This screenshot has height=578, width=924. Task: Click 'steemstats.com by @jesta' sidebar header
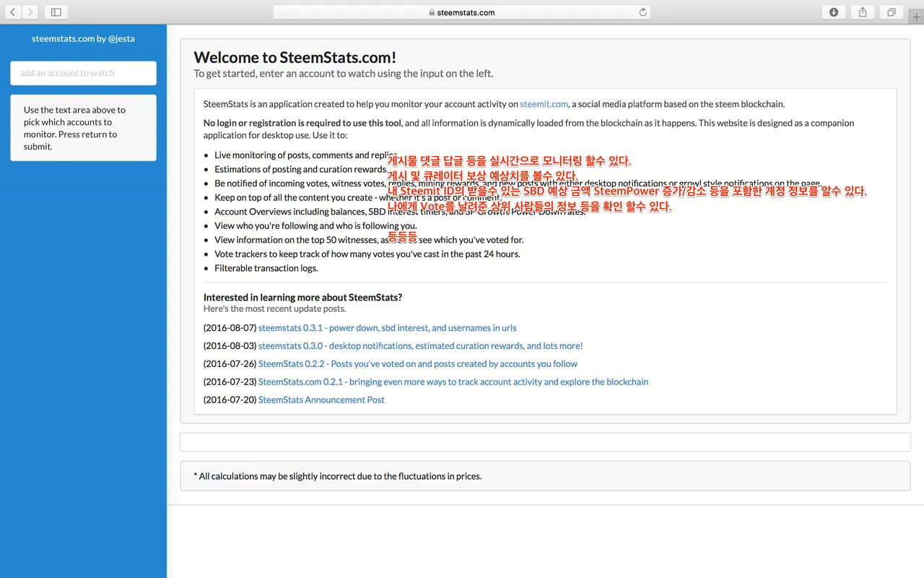tap(83, 39)
